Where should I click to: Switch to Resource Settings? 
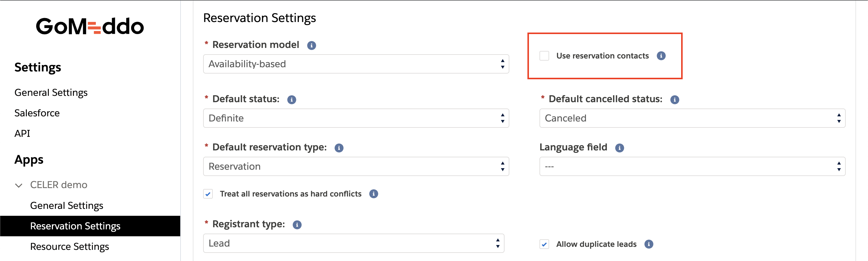(69, 246)
